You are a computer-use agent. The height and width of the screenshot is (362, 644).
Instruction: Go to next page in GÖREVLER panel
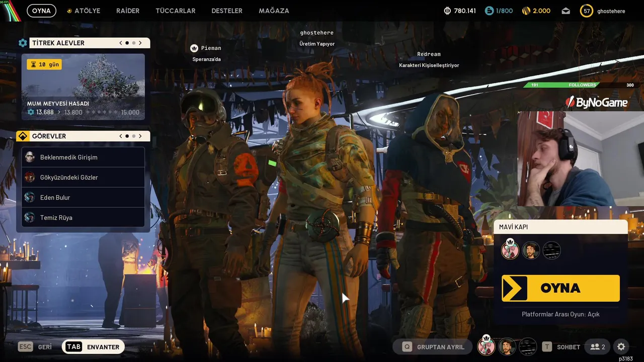140,136
